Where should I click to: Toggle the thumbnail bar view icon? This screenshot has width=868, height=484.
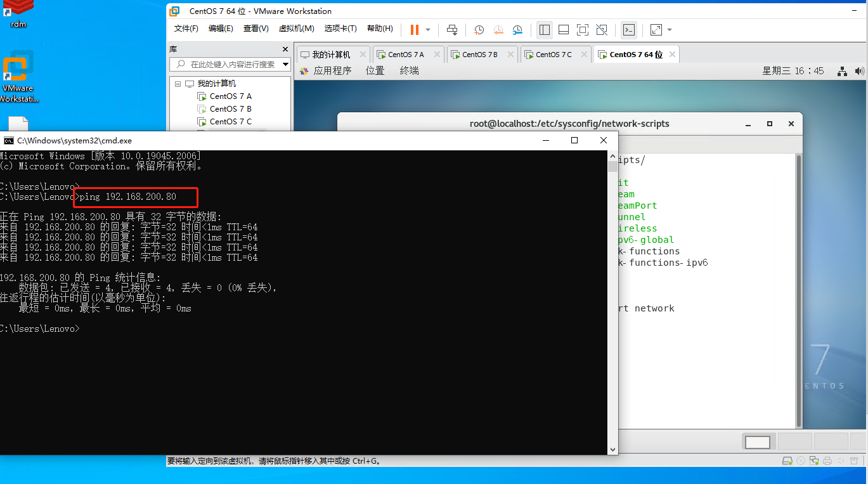tap(564, 30)
